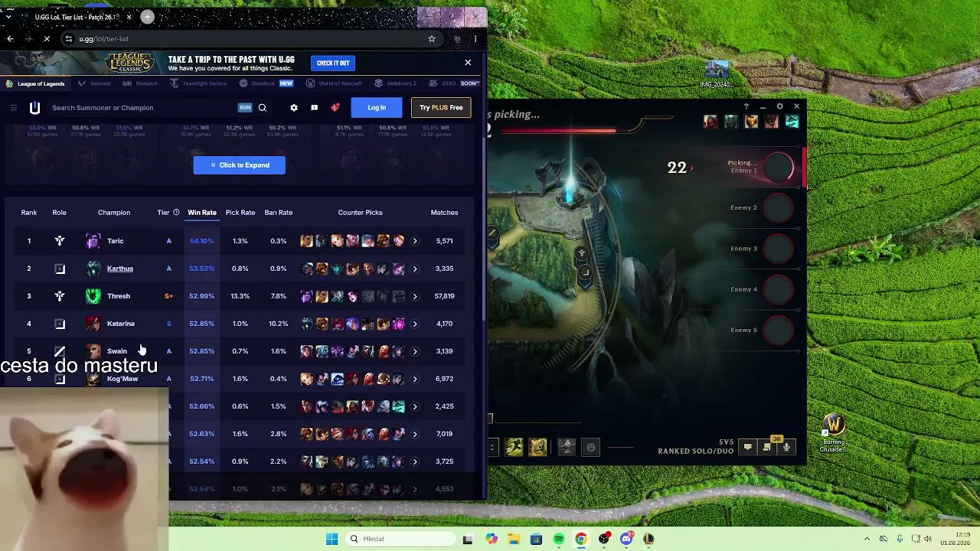
Task: Click the Log In button
Action: click(x=377, y=108)
